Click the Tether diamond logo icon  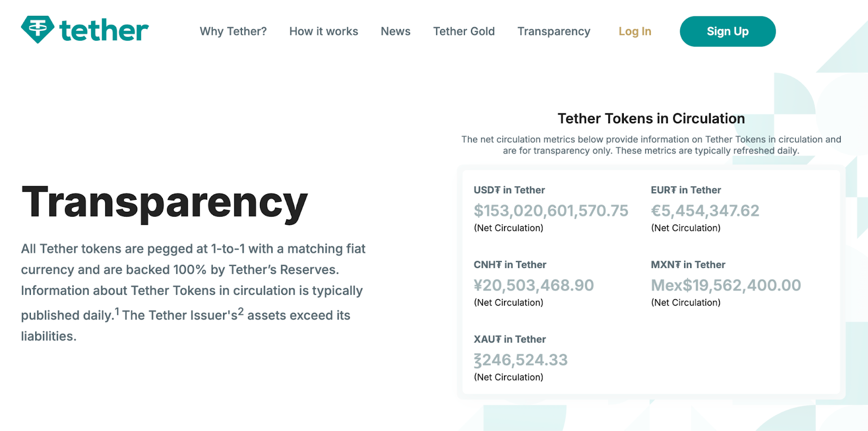(x=37, y=29)
